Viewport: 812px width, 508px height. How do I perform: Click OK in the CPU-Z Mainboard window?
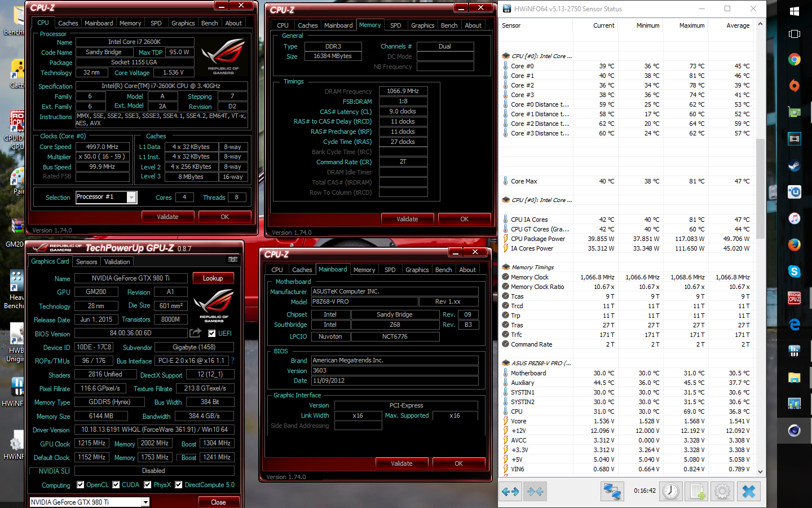[459, 463]
